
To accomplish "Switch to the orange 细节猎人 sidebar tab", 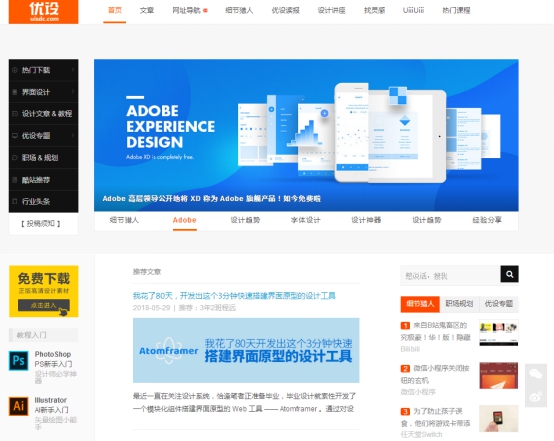I will point(420,304).
